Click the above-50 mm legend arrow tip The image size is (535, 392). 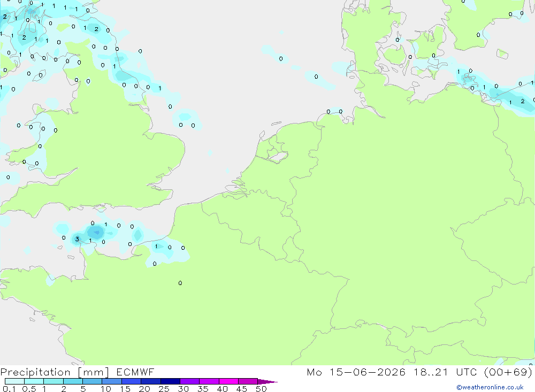click(x=267, y=382)
